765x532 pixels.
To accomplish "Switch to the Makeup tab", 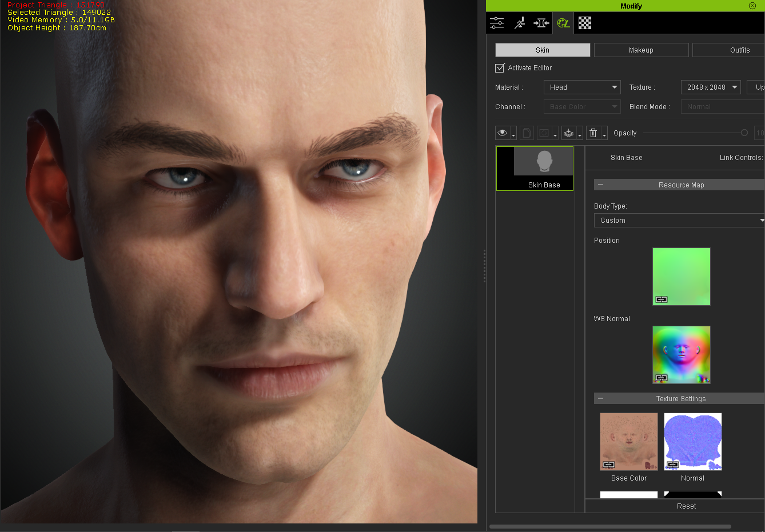I will click(x=641, y=50).
